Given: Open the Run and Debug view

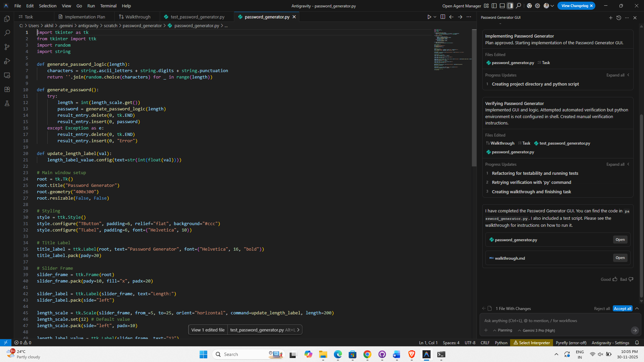Looking at the screenshot, I should coord(7,61).
